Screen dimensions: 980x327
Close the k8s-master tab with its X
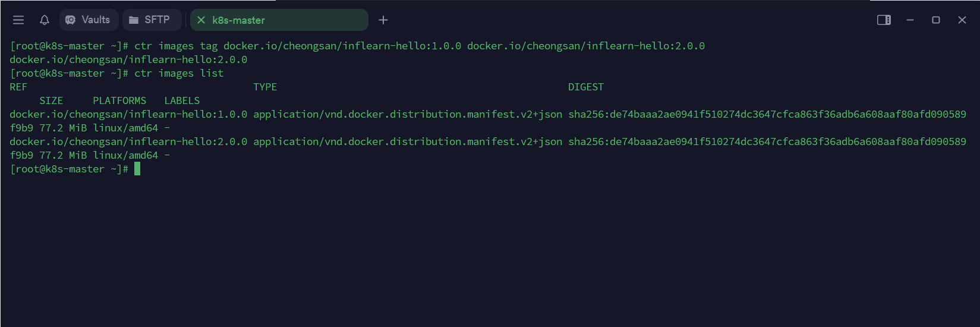pyautogui.click(x=201, y=20)
